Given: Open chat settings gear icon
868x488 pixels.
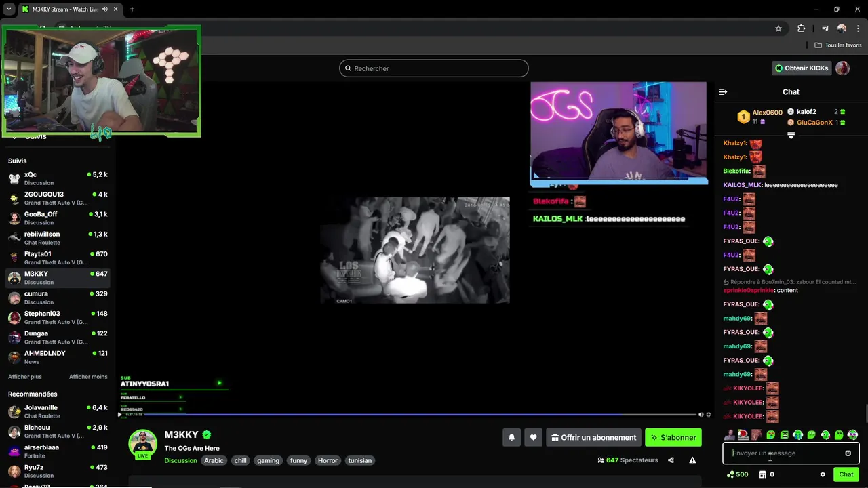Looking at the screenshot, I should point(823,474).
